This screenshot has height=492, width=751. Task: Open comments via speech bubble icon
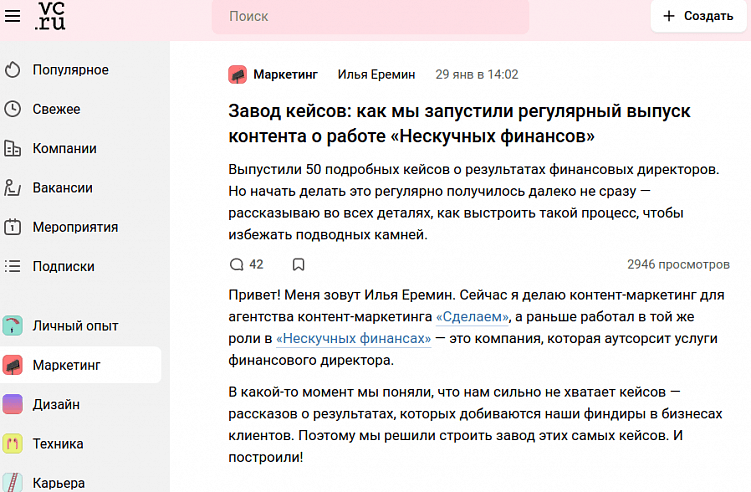(x=237, y=264)
